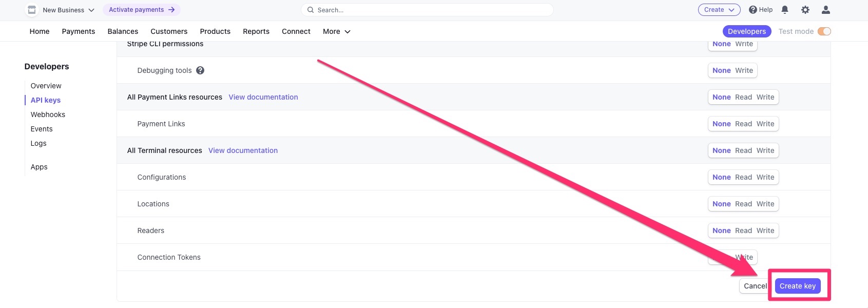The width and height of the screenshot is (868, 308).
Task: Set Payment Links row to Write
Action: click(x=765, y=124)
